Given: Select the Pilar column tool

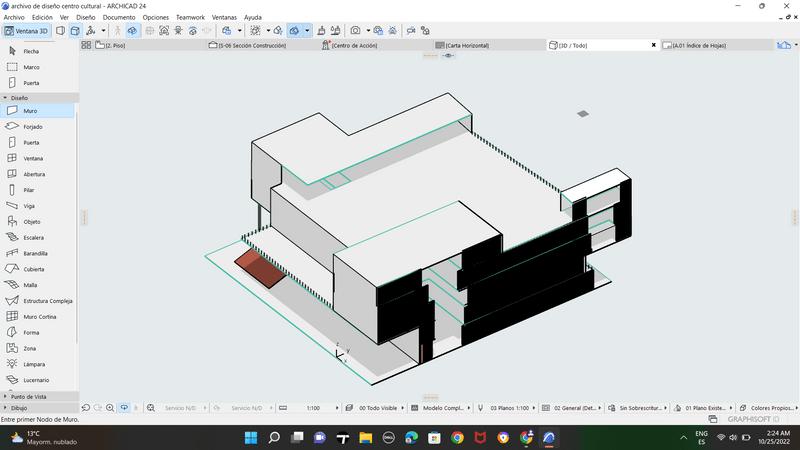Looking at the screenshot, I should pyautogui.click(x=28, y=190).
